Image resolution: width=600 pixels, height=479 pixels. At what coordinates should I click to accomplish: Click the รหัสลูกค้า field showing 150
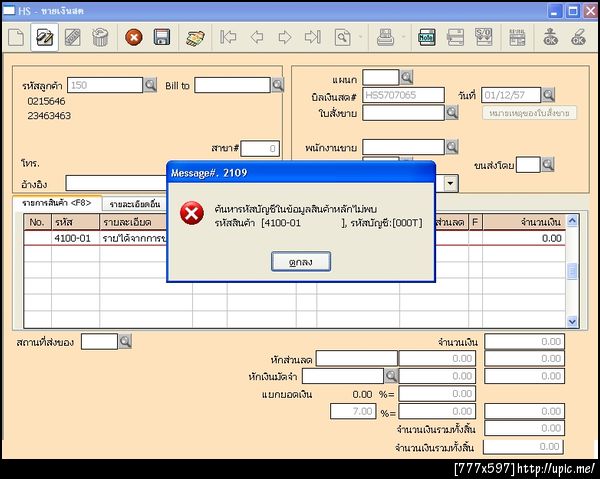[x=105, y=85]
